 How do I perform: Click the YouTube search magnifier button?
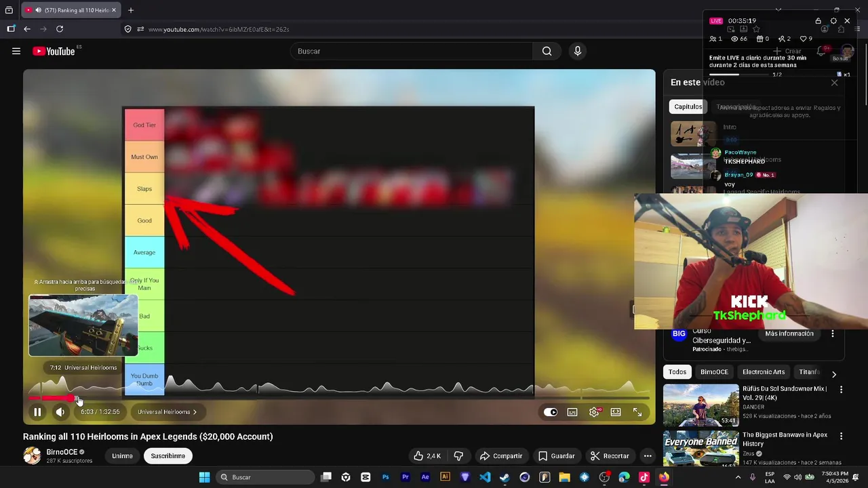click(x=547, y=51)
